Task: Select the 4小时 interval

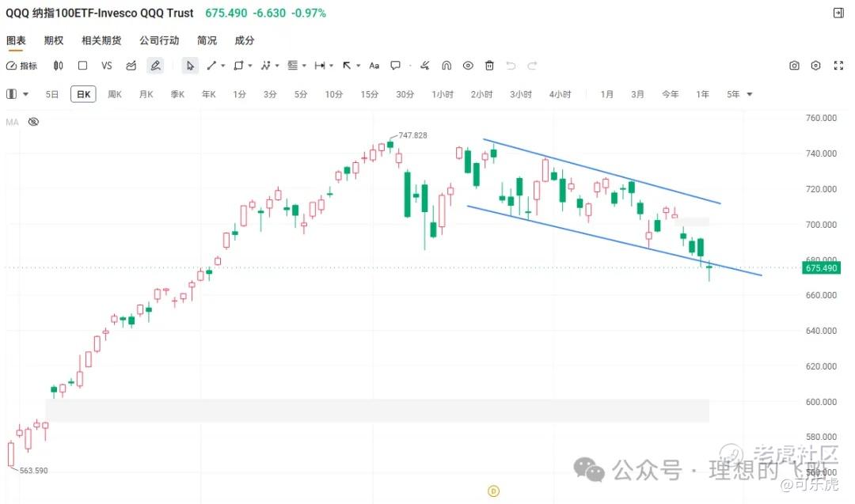Action: [560, 94]
